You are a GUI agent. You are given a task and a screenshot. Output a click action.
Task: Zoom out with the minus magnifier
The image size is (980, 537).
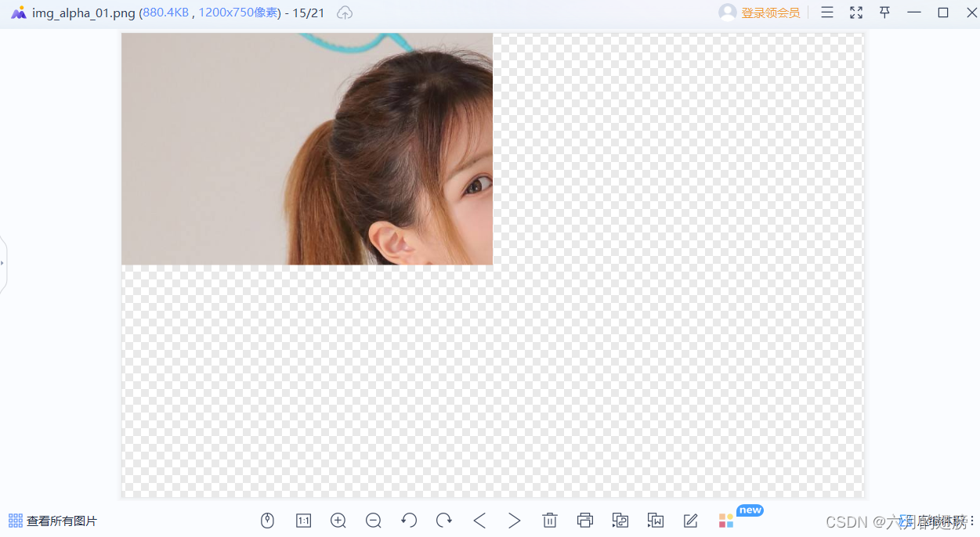(374, 521)
